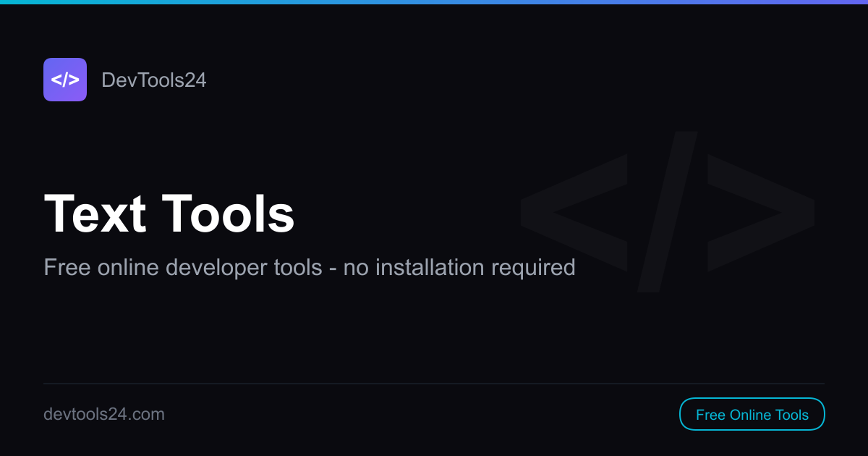This screenshot has width=868, height=456.
Task: Click the cyan-to-purple gradient bar at top
Action: (434, 3)
